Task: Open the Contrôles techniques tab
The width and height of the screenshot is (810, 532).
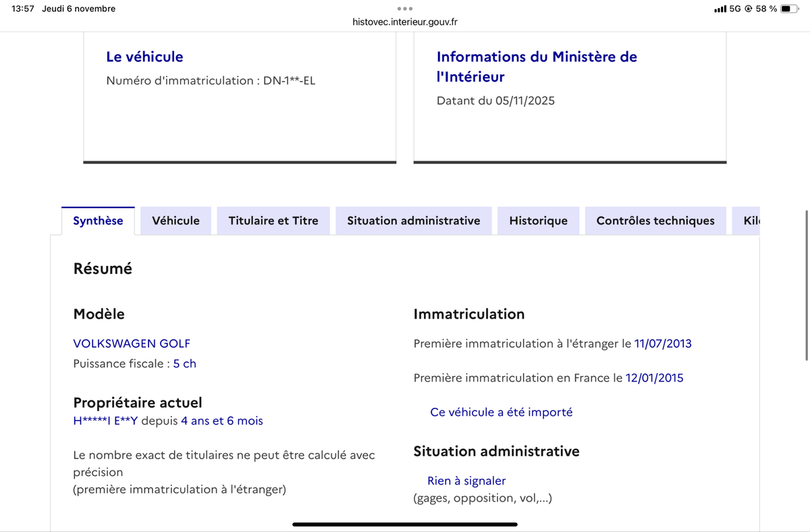Action: 655,221
